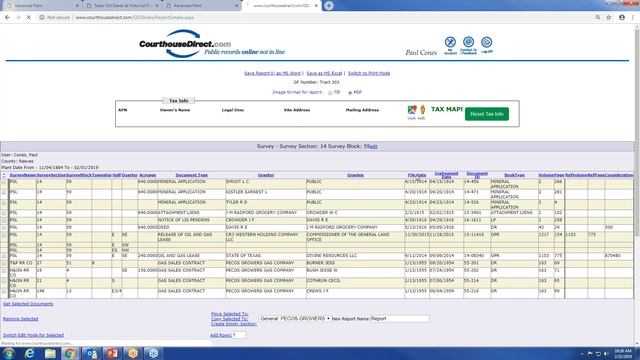
Task: Click the street-view pegman icon in Tax Info
Action: click(422, 109)
